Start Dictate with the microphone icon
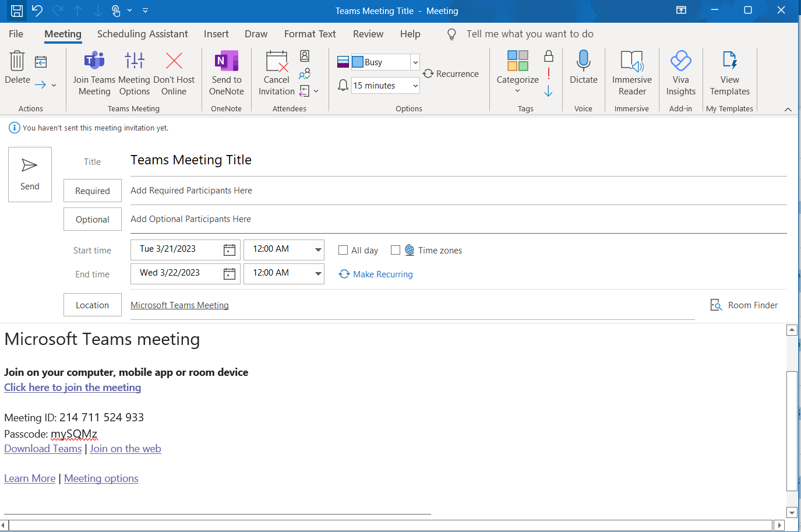This screenshot has height=532, width=801. click(x=584, y=68)
